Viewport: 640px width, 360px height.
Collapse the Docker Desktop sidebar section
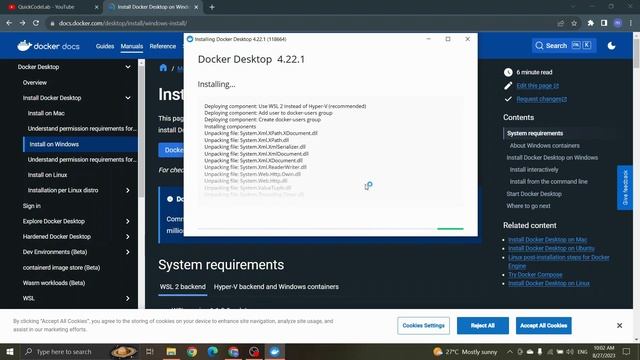pyautogui.click(x=128, y=67)
